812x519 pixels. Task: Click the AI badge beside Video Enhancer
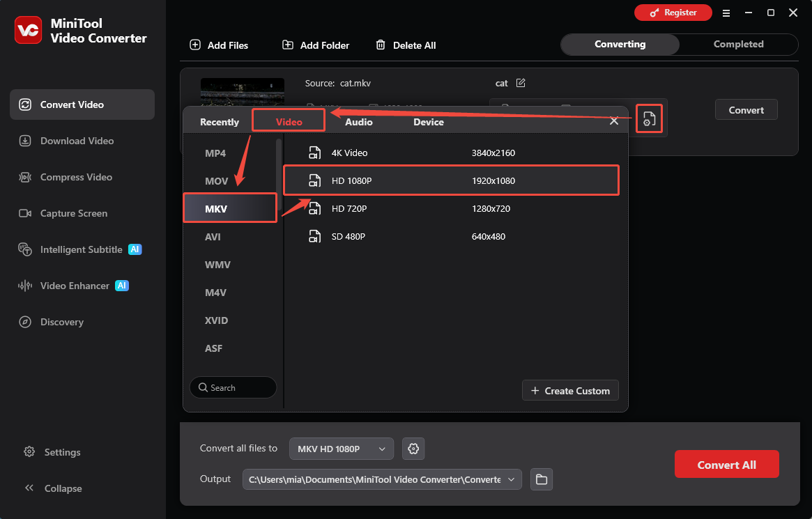pos(122,286)
